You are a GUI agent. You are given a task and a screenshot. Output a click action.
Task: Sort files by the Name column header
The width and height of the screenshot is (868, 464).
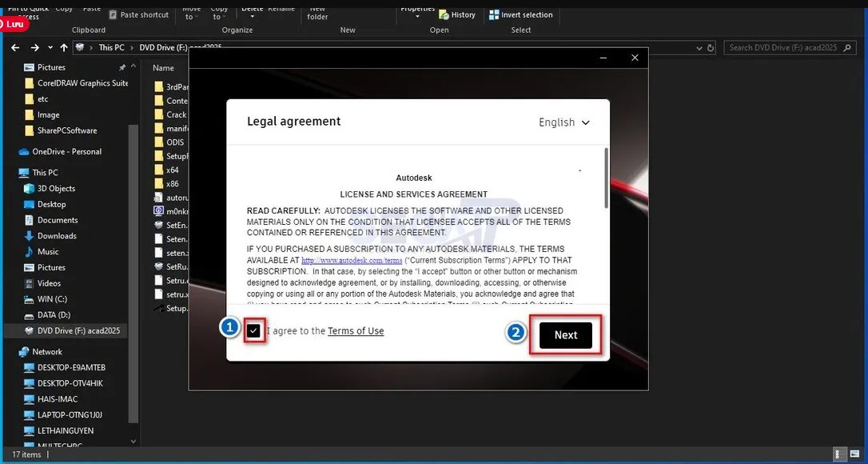(x=165, y=68)
